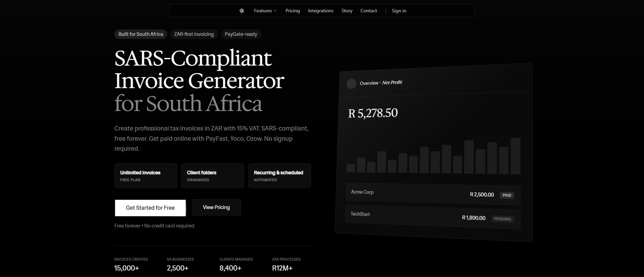Screen dimensions: 644x277
Task: Open the Pricing nav item
Action: click(x=292, y=11)
